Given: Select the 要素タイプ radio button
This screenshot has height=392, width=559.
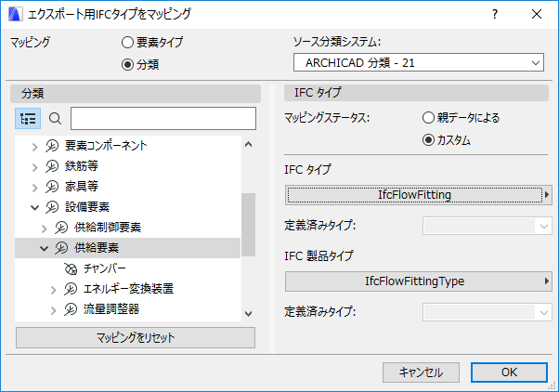Looking at the screenshot, I should click(128, 43).
